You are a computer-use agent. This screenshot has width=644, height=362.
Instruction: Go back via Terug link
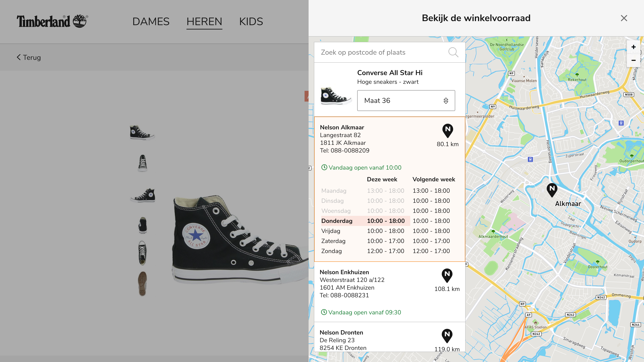29,57
